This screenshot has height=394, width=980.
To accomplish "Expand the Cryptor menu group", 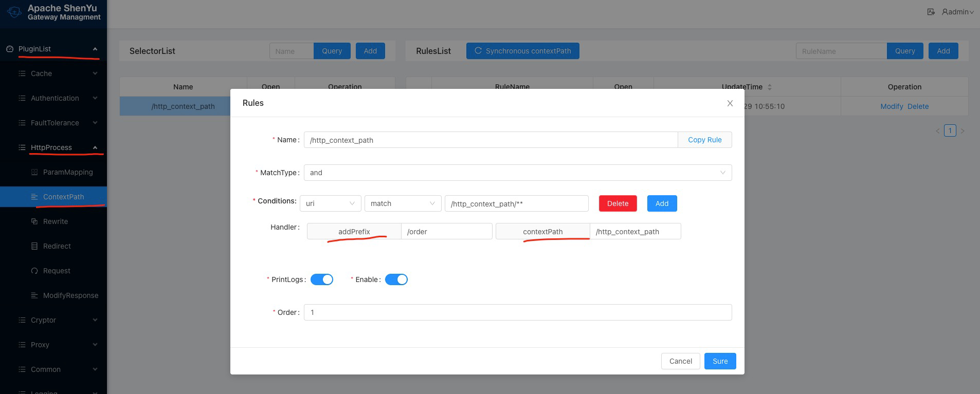I will [x=44, y=320].
